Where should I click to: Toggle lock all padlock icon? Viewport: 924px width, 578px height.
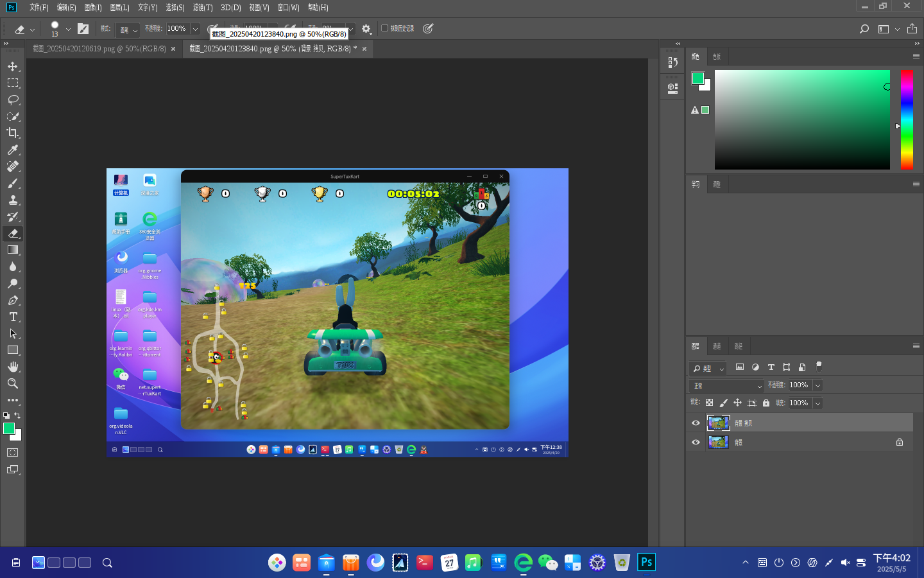click(x=766, y=403)
